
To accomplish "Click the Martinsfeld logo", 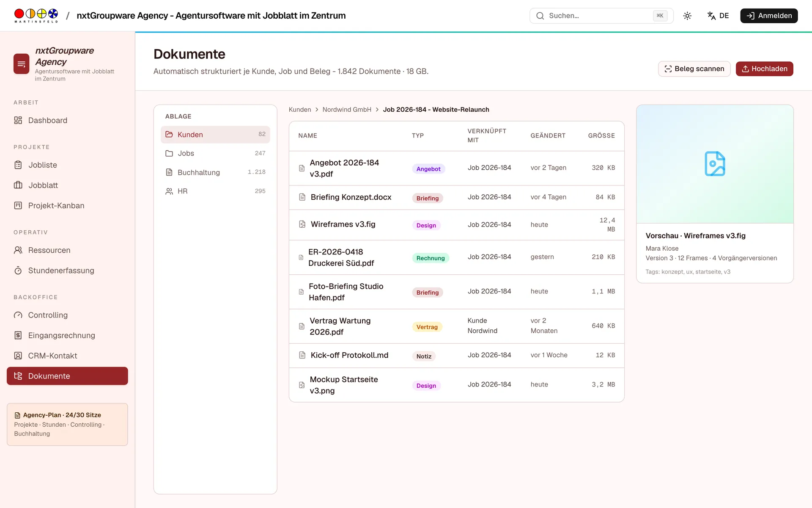I will coord(36,16).
